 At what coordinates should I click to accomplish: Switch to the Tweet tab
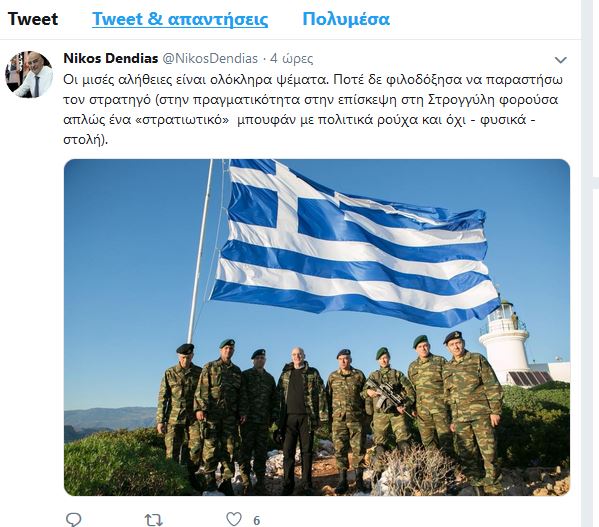[33, 19]
